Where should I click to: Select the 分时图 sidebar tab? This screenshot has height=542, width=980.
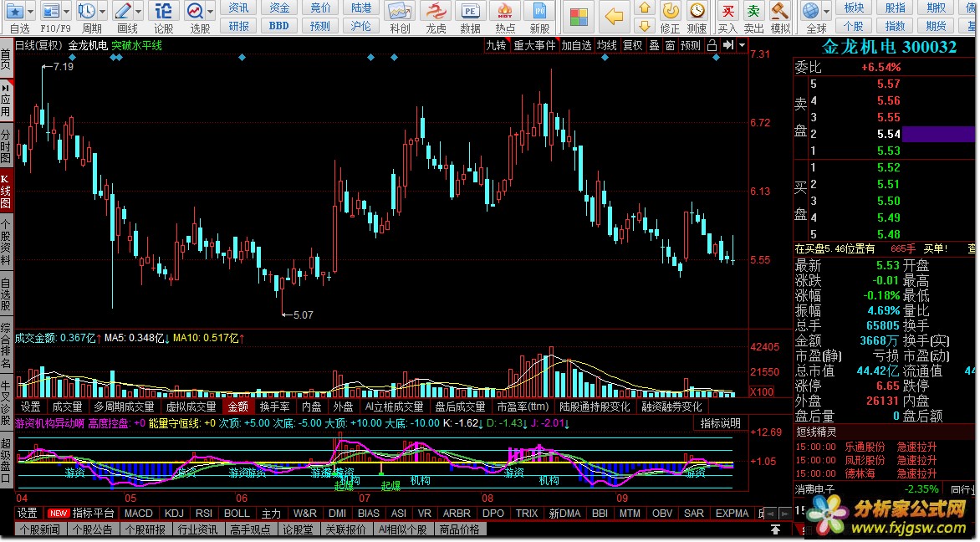(6, 146)
